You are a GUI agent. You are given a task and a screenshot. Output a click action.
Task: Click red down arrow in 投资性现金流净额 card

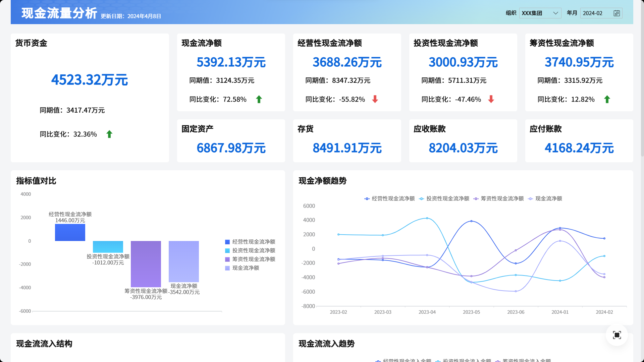click(491, 99)
